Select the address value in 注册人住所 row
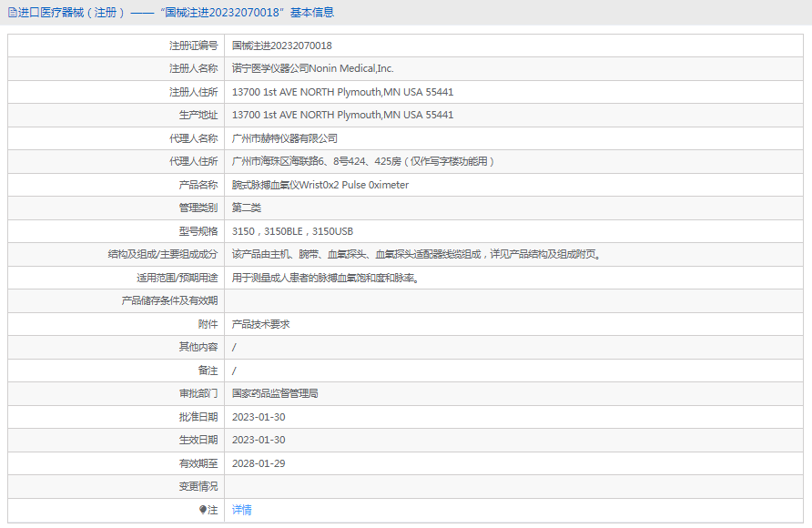Screen dimensions: 812x528 click(x=342, y=92)
